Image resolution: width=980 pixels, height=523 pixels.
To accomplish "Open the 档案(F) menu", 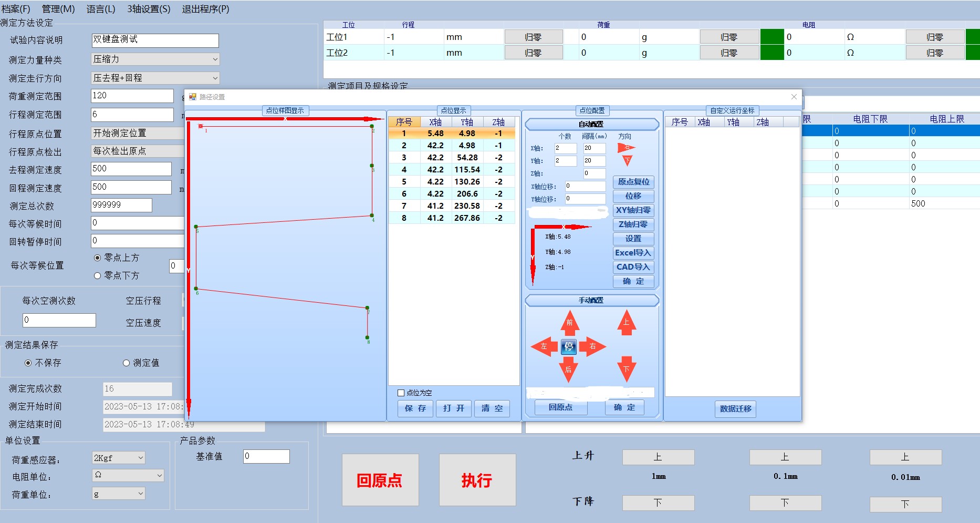I will (16, 9).
